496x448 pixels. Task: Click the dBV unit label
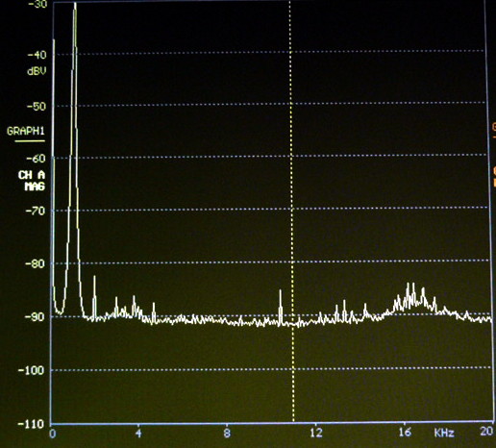point(37,71)
